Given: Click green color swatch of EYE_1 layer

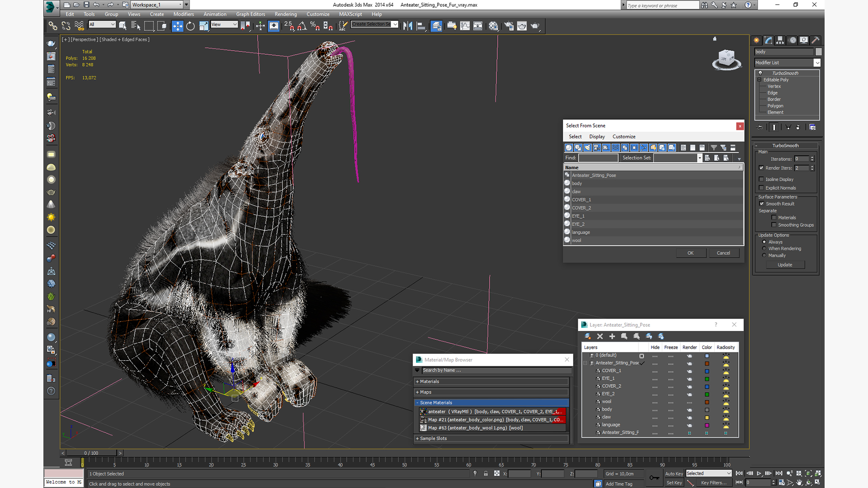Looking at the screenshot, I should [707, 379].
